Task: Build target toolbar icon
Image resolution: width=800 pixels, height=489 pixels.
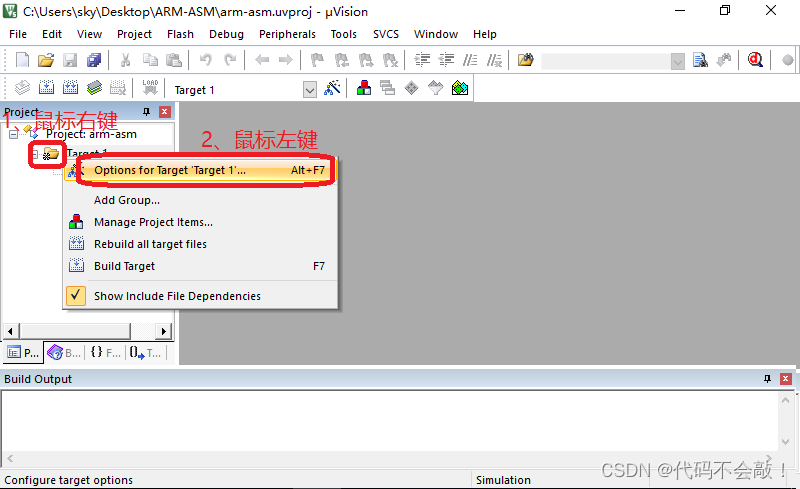Action: 46,88
